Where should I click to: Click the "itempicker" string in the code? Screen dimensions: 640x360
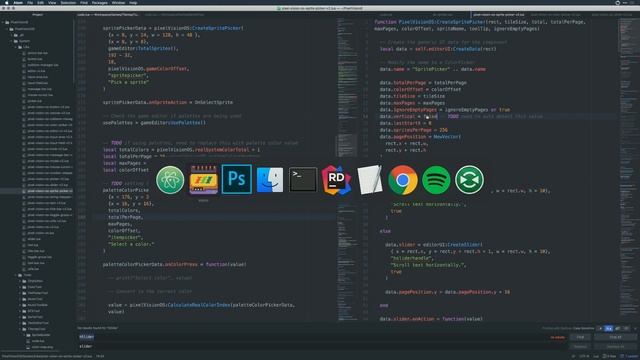tap(125, 237)
